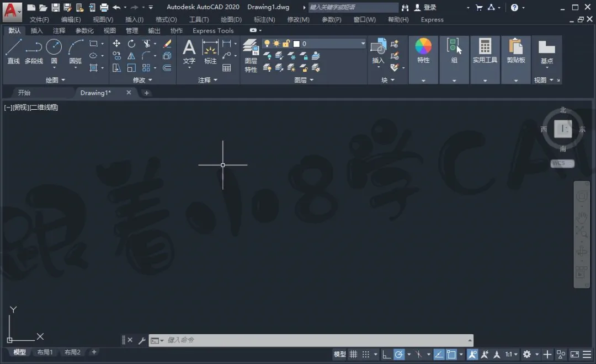Screen dimensions: 596x364
Task: Expand the 视图 panel
Action: coord(544,80)
